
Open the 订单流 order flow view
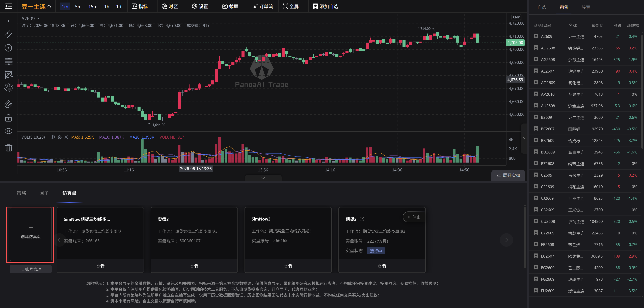[x=263, y=7]
